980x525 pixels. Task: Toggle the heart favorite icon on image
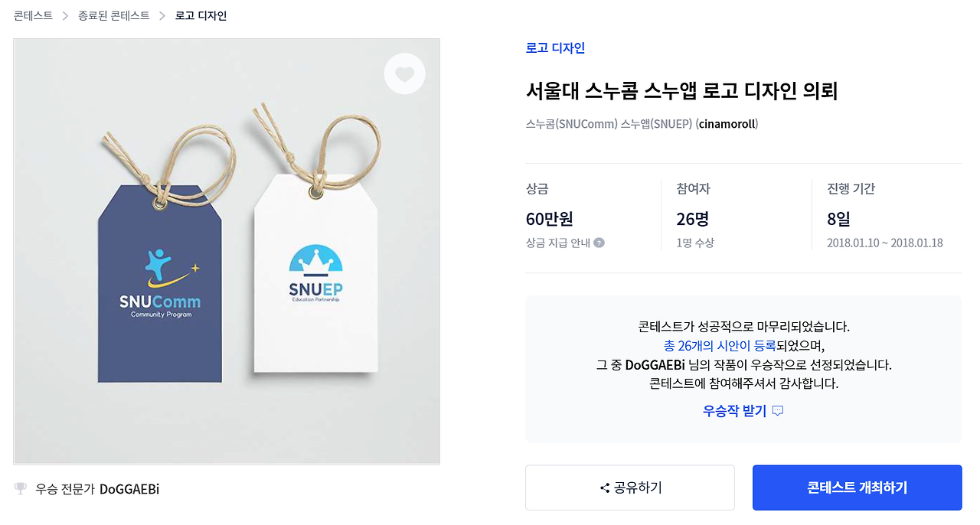click(404, 74)
